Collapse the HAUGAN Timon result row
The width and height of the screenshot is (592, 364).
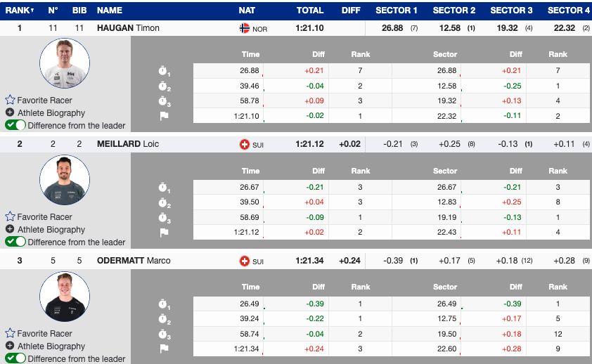click(x=128, y=28)
